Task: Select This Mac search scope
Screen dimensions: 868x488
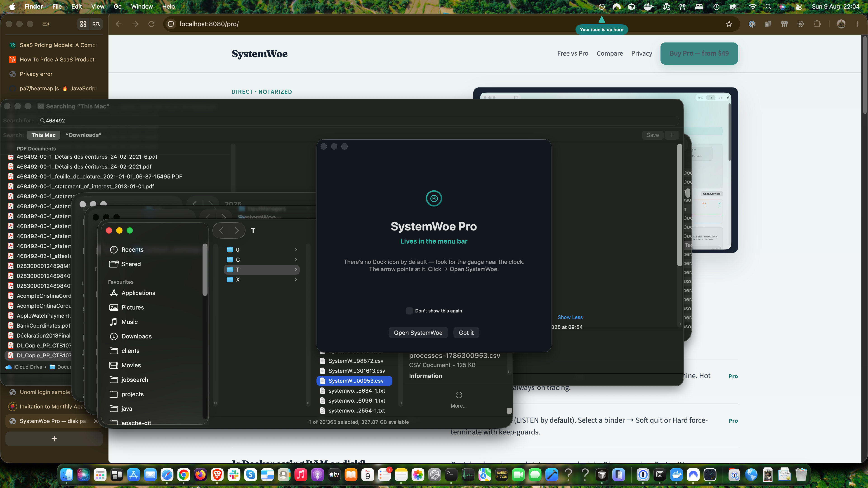Action: 43,135
